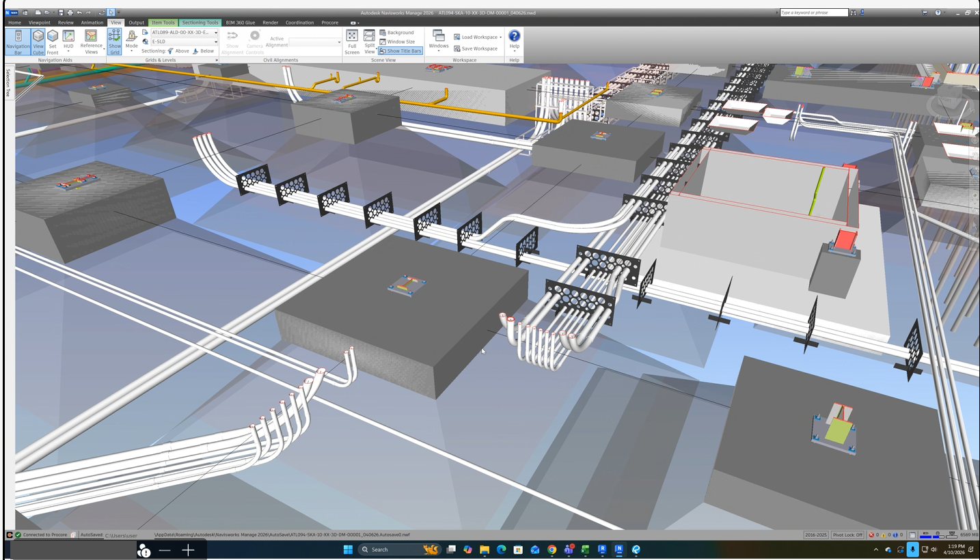Click the Background settings button
980x560 pixels.
pos(397,32)
